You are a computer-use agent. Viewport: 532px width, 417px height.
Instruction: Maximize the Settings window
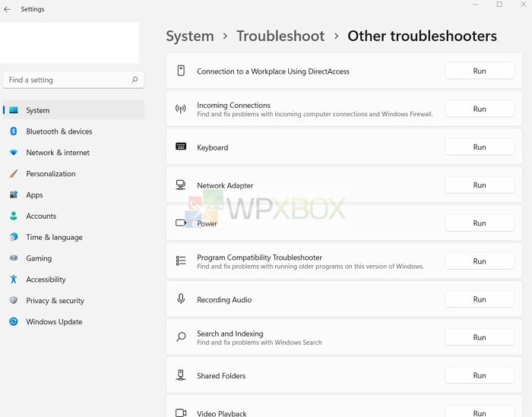[x=499, y=5]
